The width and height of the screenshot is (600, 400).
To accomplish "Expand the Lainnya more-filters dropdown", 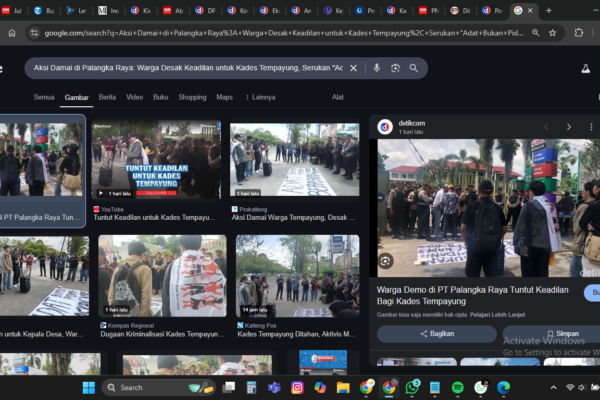I will (x=260, y=97).
